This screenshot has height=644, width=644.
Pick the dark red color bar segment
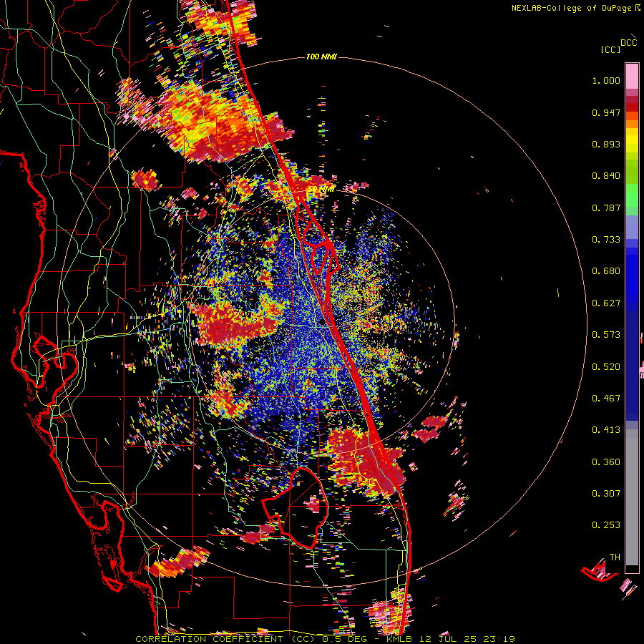click(x=632, y=107)
